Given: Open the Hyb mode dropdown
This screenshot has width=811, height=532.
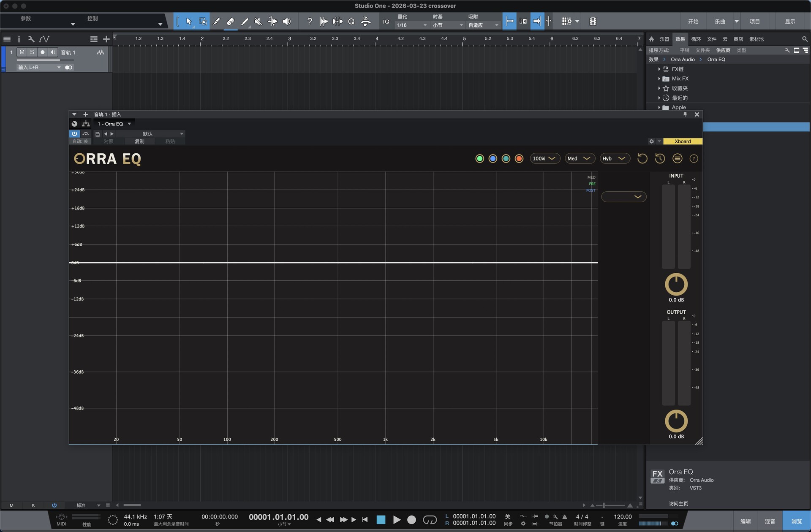Looking at the screenshot, I should click(615, 159).
